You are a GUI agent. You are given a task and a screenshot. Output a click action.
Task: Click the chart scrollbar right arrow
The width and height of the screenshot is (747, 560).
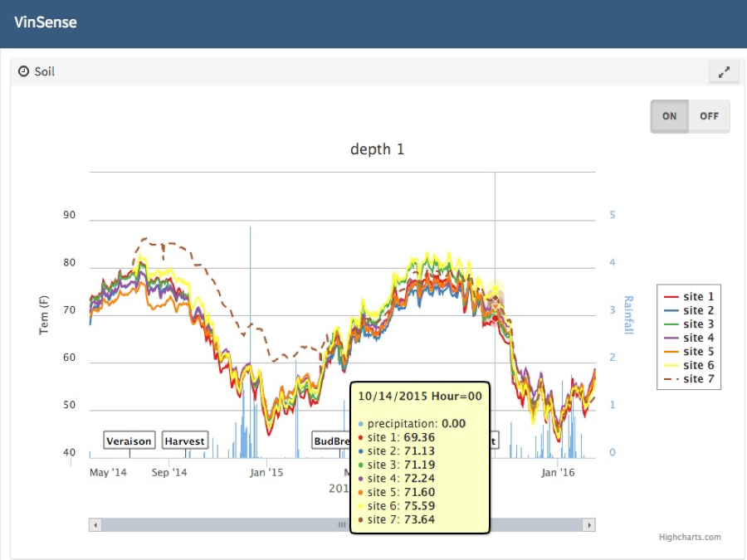(589, 525)
